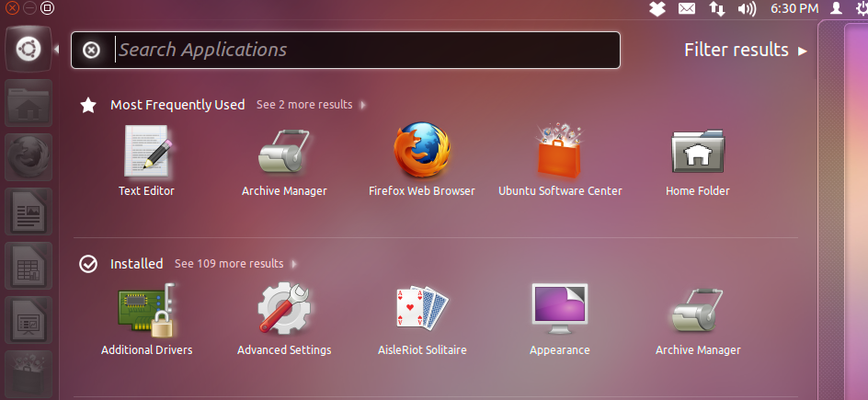Click See 2 more results
Image resolution: width=868 pixels, height=400 pixels.
tap(304, 105)
